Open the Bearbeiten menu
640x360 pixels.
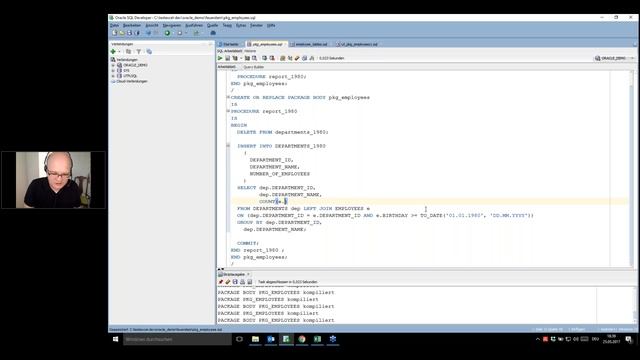point(132,25)
